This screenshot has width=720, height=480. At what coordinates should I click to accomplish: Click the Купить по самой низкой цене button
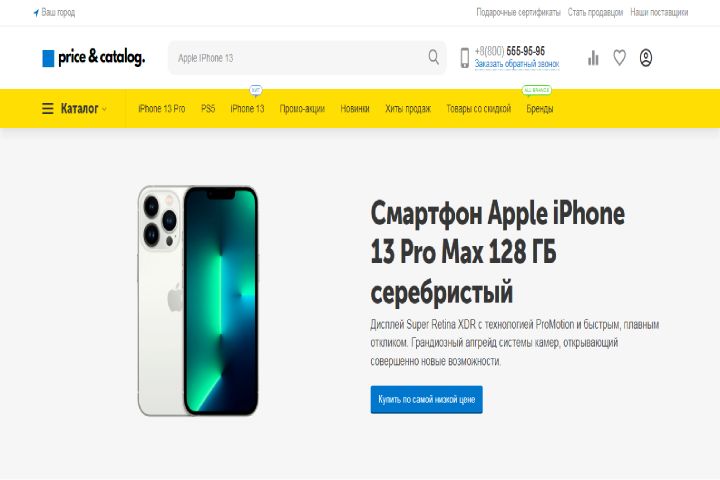pos(427,400)
